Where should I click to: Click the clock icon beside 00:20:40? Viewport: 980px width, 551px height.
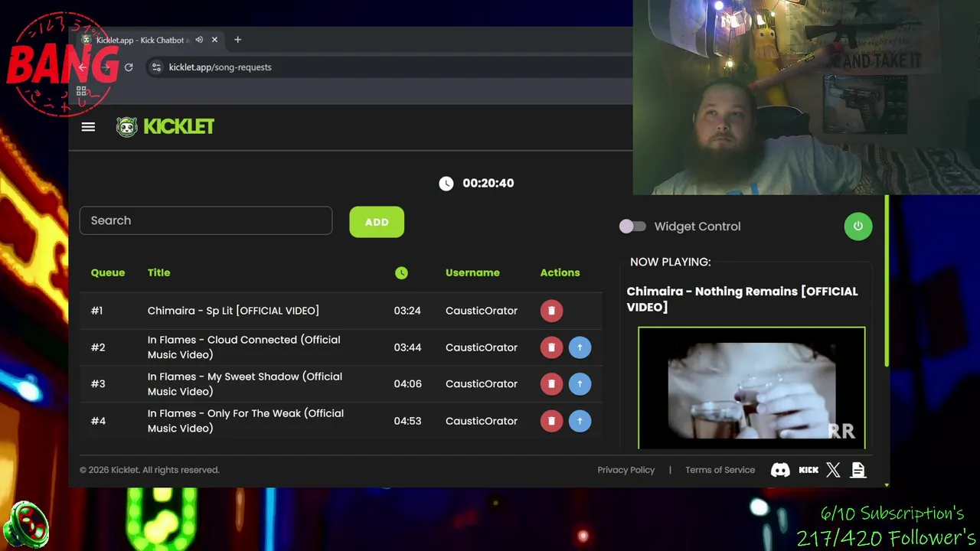pyautogui.click(x=446, y=184)
